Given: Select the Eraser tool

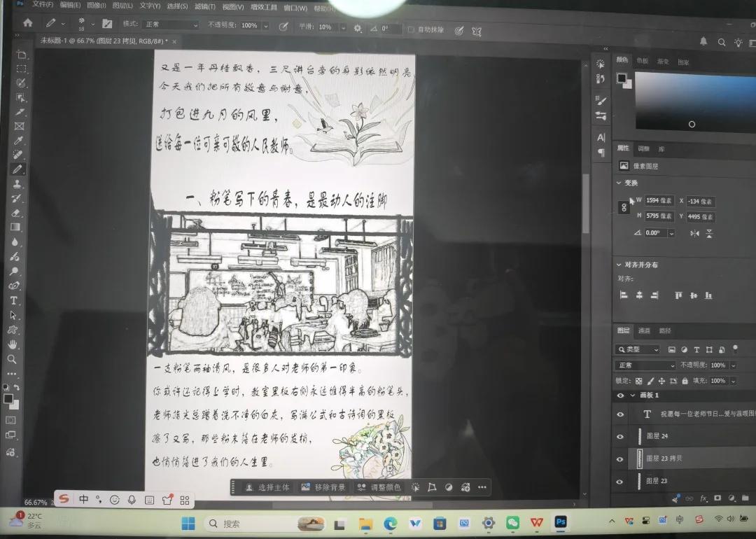Looking at the screenshot, I should [15, 213].
